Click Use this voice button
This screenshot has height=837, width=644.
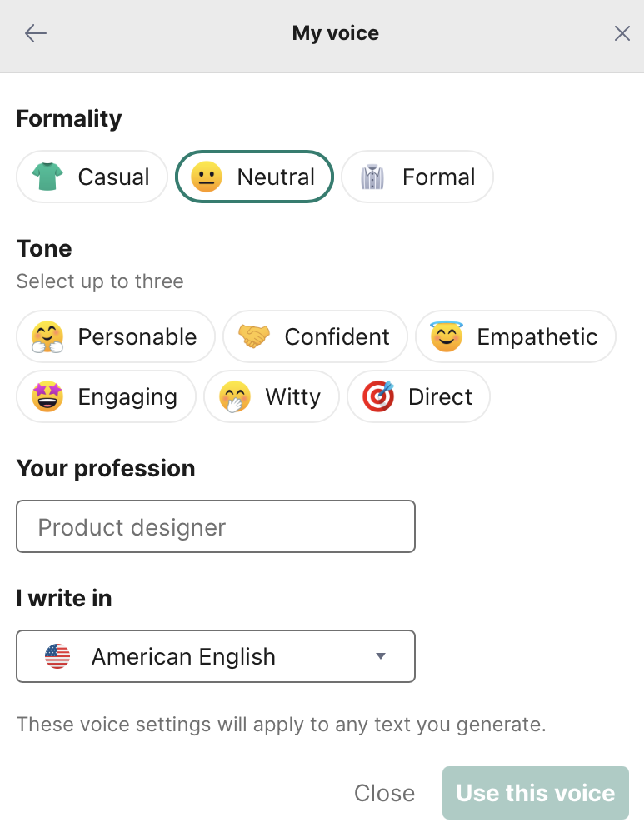click(x=535, y=793)
